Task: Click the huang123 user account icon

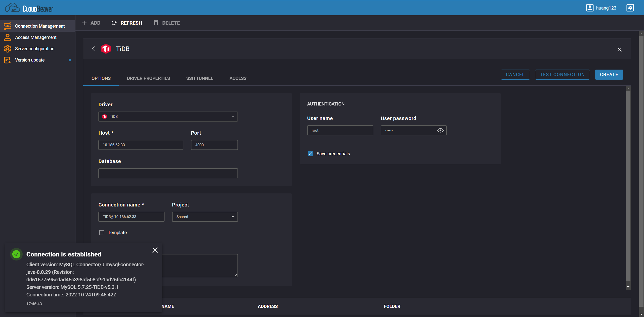Action: tap(590, 8)
